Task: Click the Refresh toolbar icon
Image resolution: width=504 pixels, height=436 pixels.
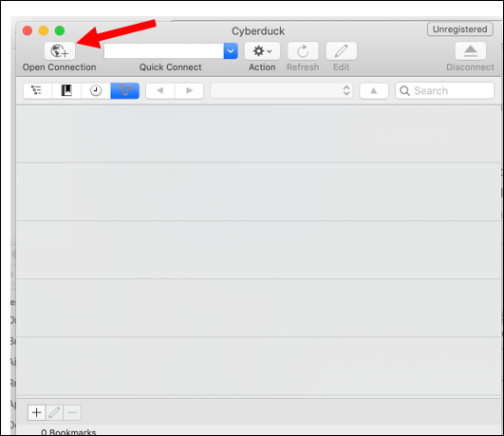Action: pos(303,51)
